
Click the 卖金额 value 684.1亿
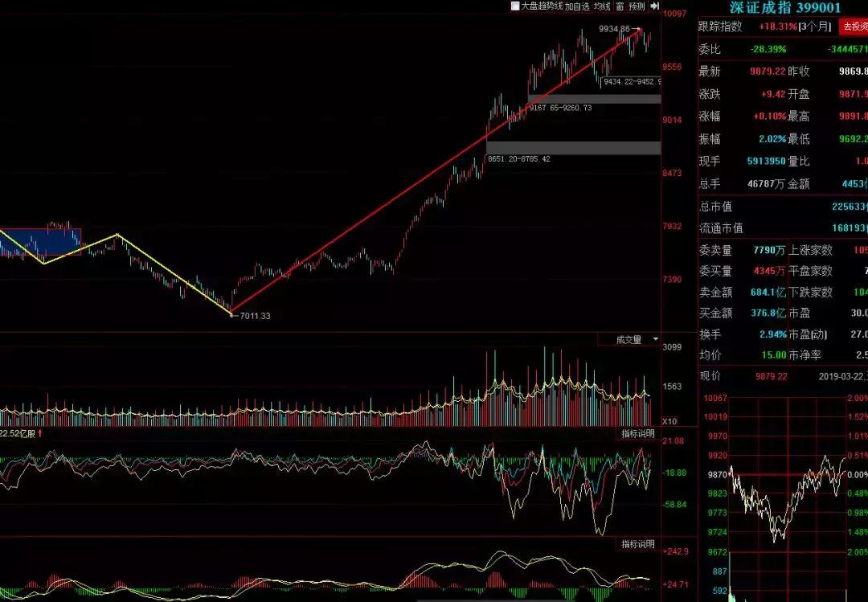[x=768, y=292]
